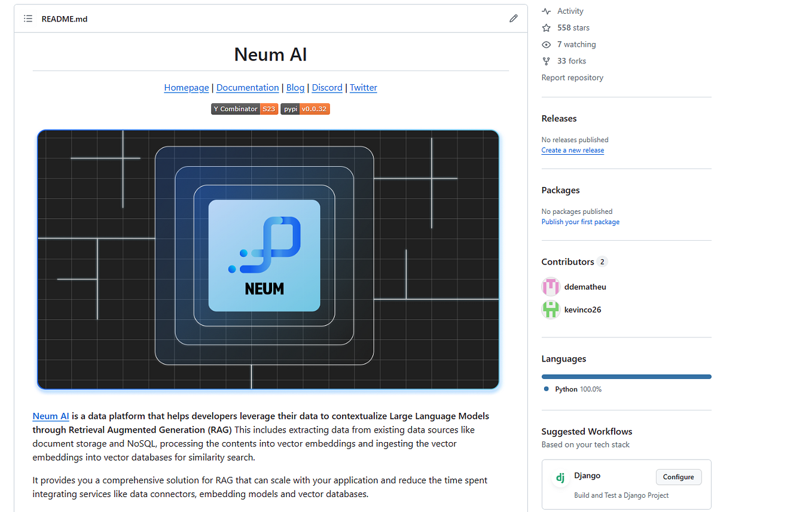
Task: Open ddematheu's contributor avatar
Action: 550,286
